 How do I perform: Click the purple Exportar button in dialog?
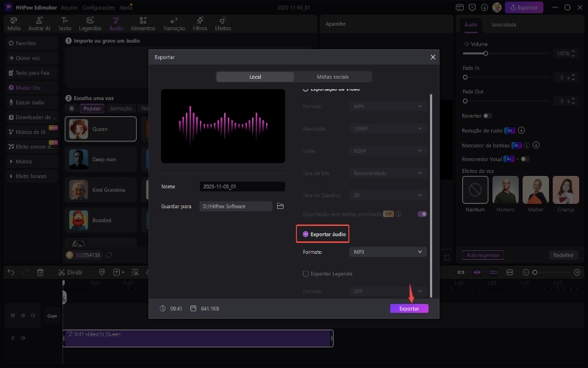coord(409,308)
